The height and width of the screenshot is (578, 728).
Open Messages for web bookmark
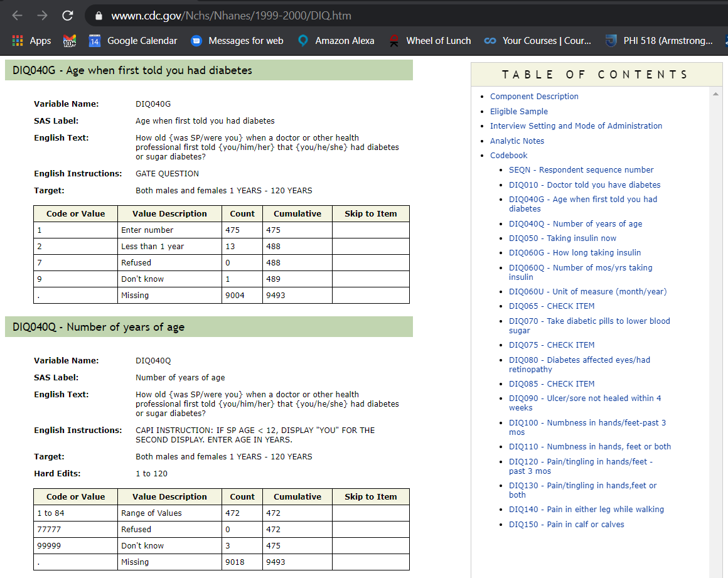click(237, 41)
